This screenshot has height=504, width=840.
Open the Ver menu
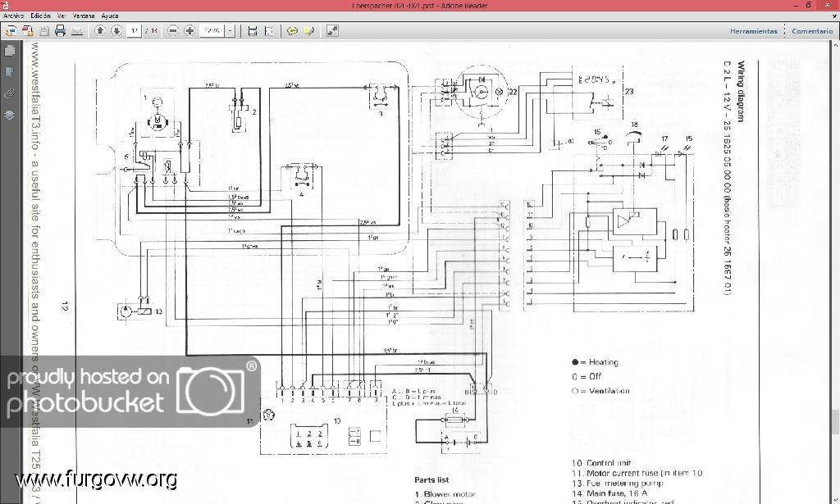coord(62,16)
